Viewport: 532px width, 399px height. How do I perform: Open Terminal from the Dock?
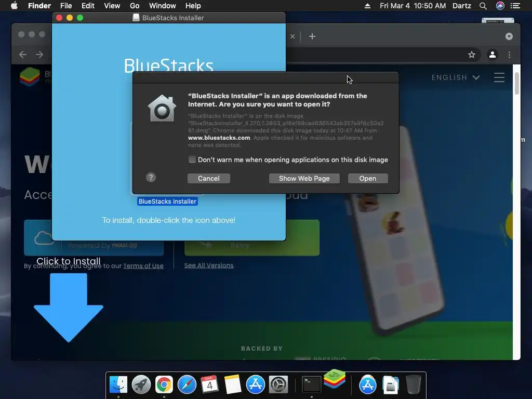(x=312, y=385)
